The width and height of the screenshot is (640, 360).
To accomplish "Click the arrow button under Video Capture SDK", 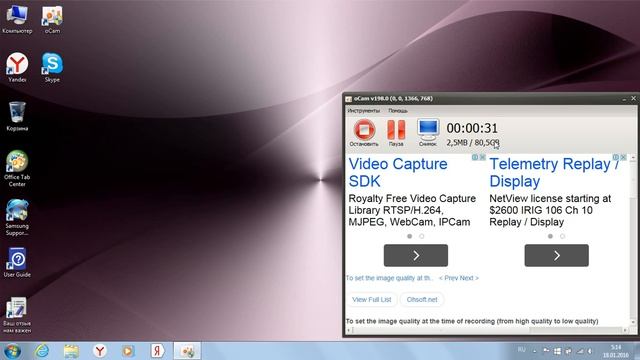I will pos(416,256).
